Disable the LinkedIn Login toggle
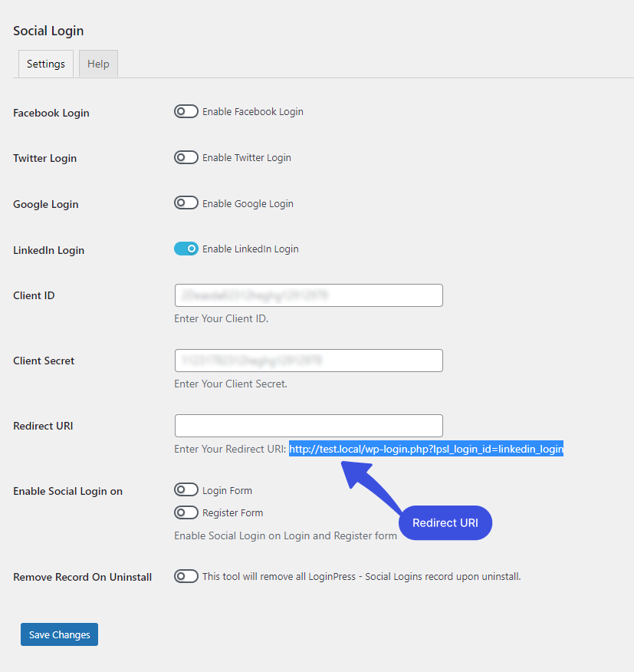 point(186,249)
